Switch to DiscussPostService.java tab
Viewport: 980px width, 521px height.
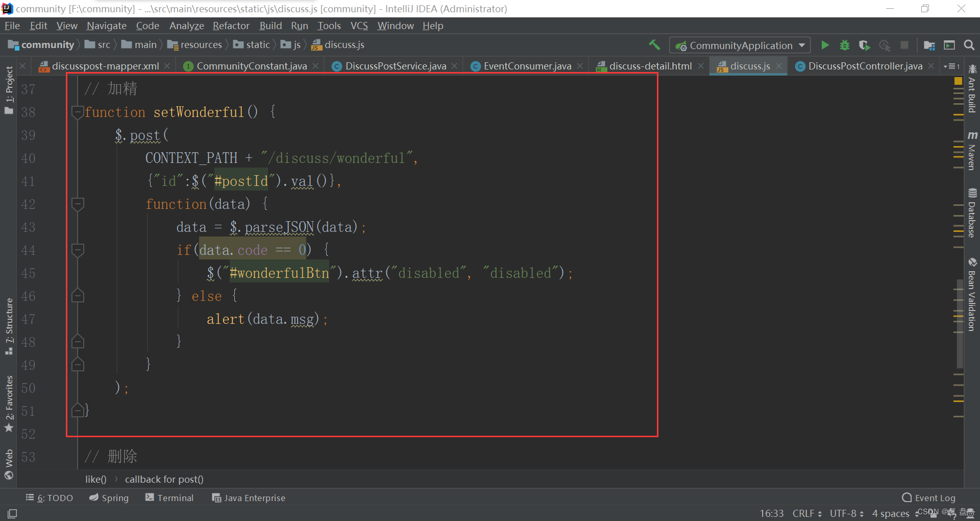(x=395, y=66)
